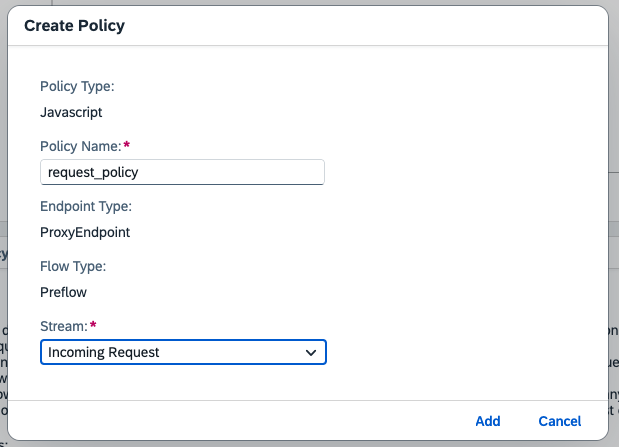The width and height of the screenshot is (619, 447).
Task: Click the 'Create Policy' dialog title
Action: (x=75, y=25)
